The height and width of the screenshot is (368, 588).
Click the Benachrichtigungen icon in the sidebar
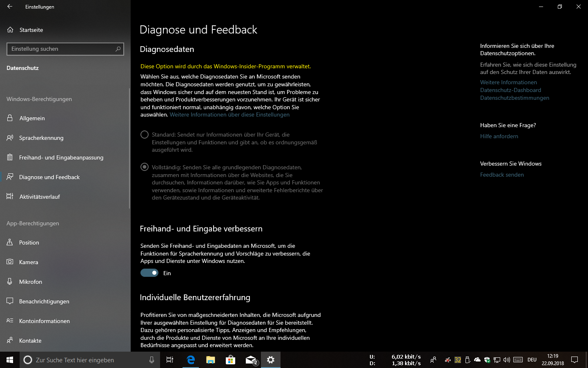click(10, 301)
